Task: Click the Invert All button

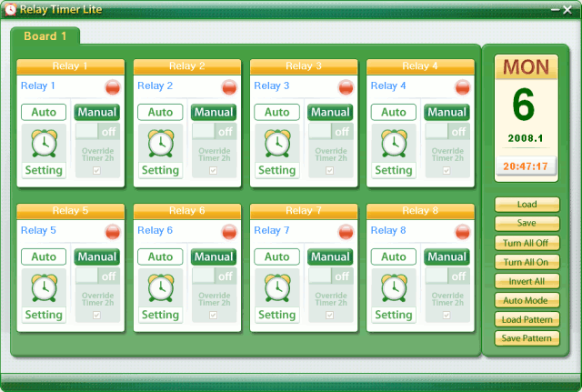Action: (527, 281)
